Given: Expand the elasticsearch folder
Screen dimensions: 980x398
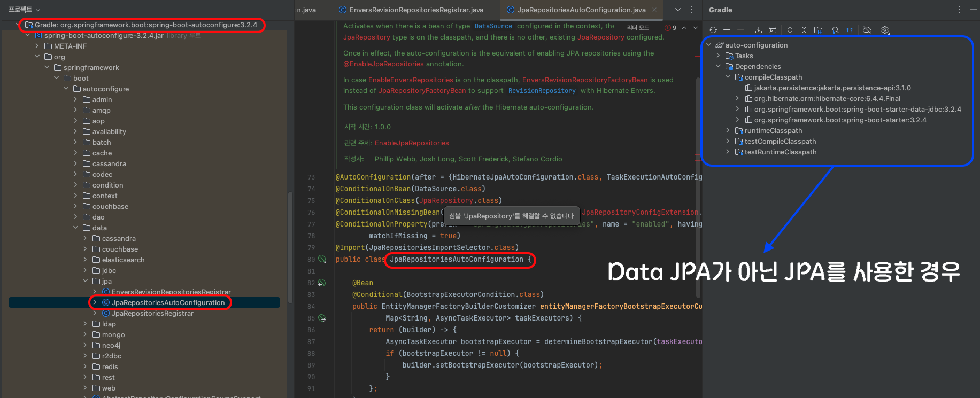Looking at the screenshot, I should click(85, 260).
